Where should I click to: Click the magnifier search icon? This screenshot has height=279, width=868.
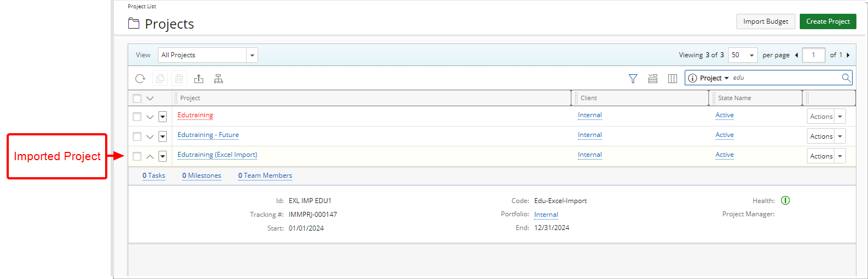(x=846, y=78)
